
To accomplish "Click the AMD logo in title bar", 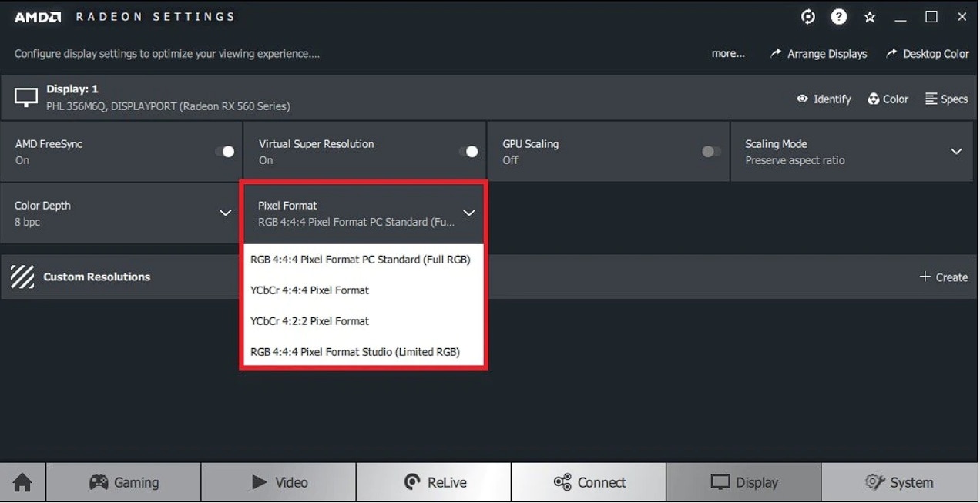I will click(38, 17).
